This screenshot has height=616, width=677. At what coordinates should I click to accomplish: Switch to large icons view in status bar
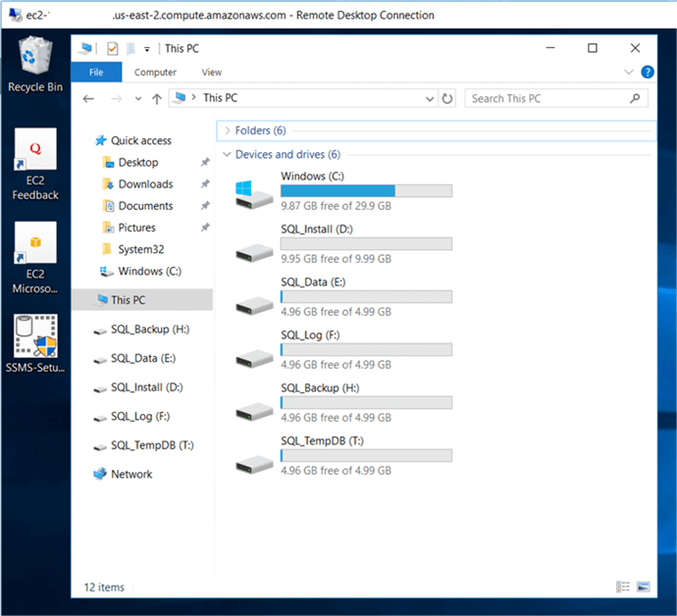[644, 587]
